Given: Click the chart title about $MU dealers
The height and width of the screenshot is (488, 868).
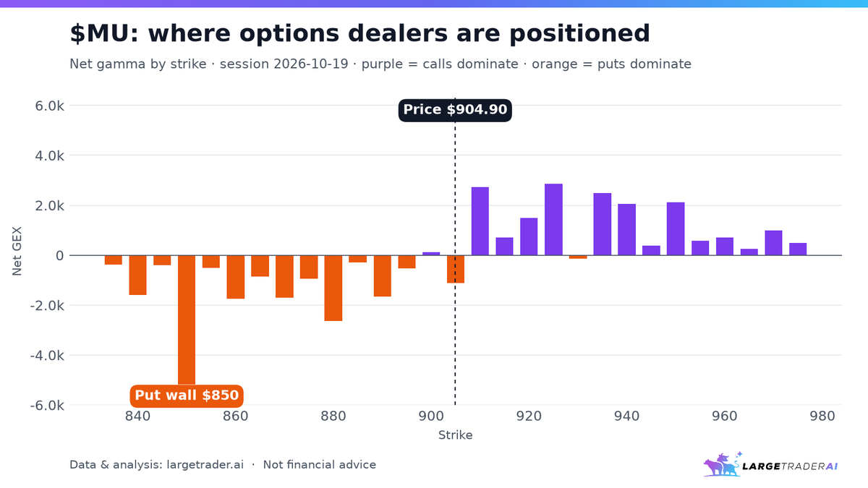Looking at the screenshot, I should 359,33.
